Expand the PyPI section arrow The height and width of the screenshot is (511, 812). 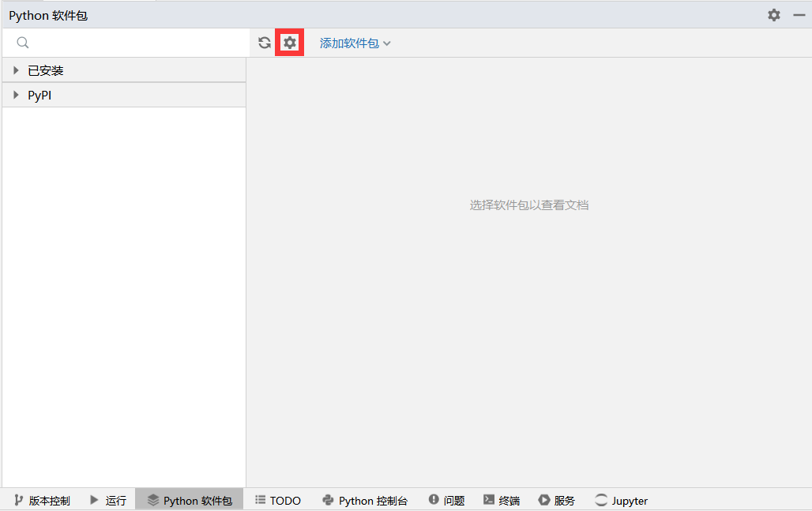click(x=16, y=95)
